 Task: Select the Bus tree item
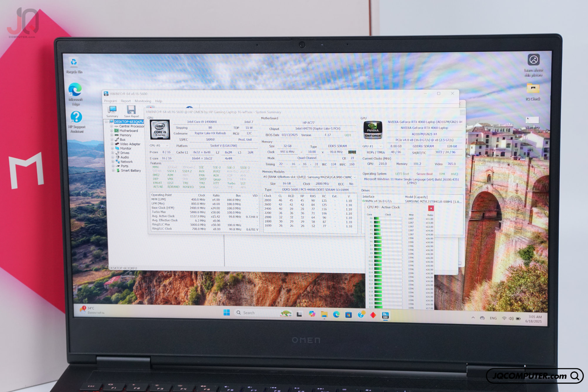(123, 140)
